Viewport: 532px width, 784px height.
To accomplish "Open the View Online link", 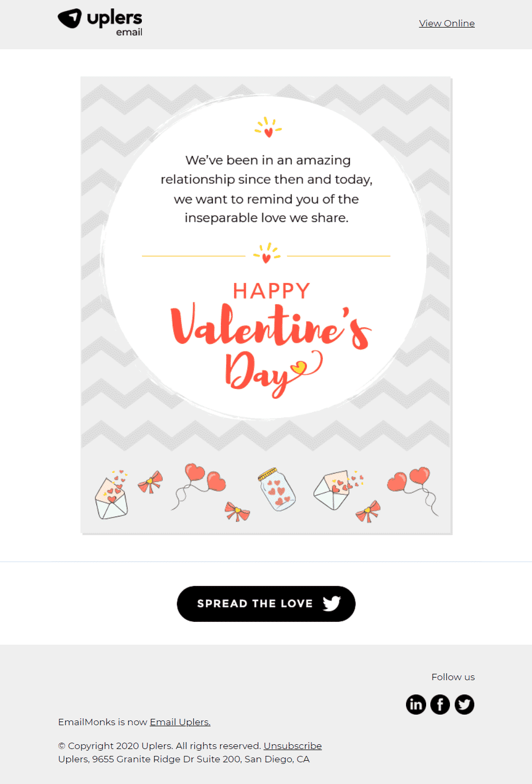I will [447, 23].
